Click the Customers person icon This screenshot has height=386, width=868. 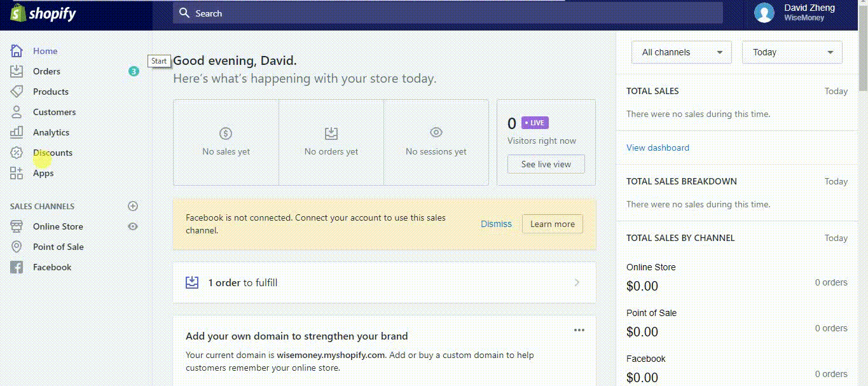click(x=17, y=112)
